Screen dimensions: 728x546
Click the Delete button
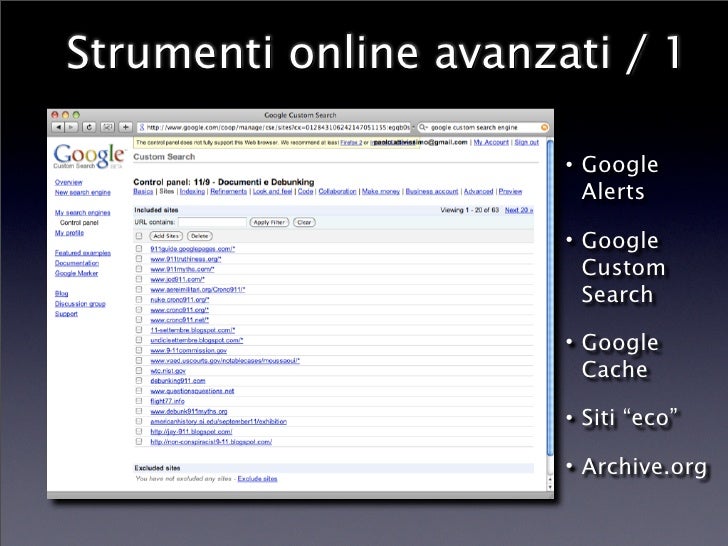coord(200,236)
